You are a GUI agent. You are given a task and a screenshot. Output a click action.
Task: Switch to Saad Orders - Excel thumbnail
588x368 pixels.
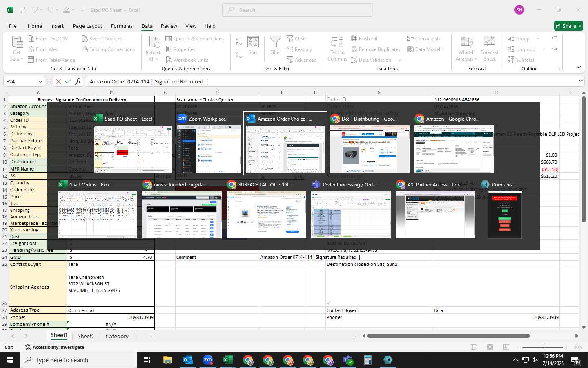tap(98, 210)
